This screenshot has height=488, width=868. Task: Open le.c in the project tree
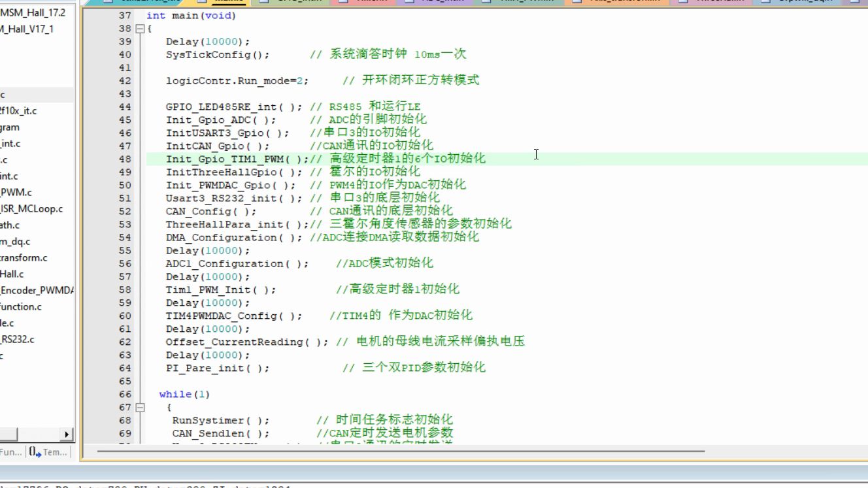tap(7, 323)
